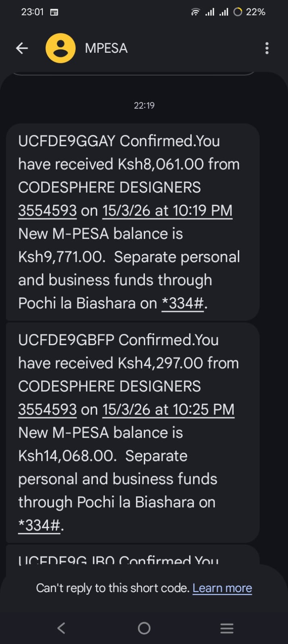Tap *334# in the Ksh8,061.00 message
Screen dimensions: 288x644
click(x=183, y=303)
